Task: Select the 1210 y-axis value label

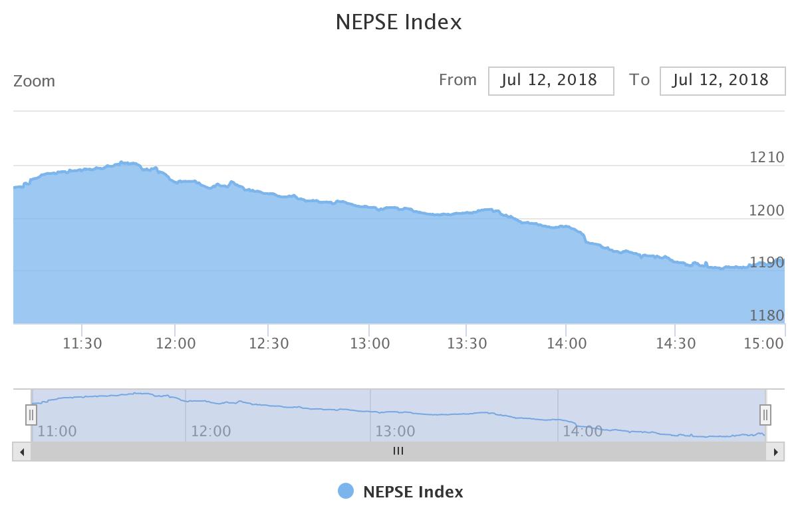Action: 767,158
